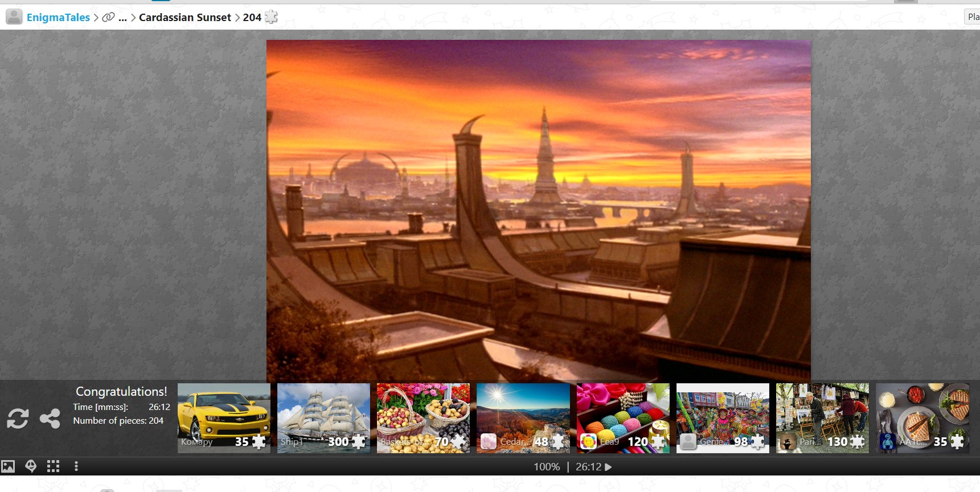This screenshot has width=980, height=492.
Task: Click the 26:12 timer play control
Action: [594, 466]
